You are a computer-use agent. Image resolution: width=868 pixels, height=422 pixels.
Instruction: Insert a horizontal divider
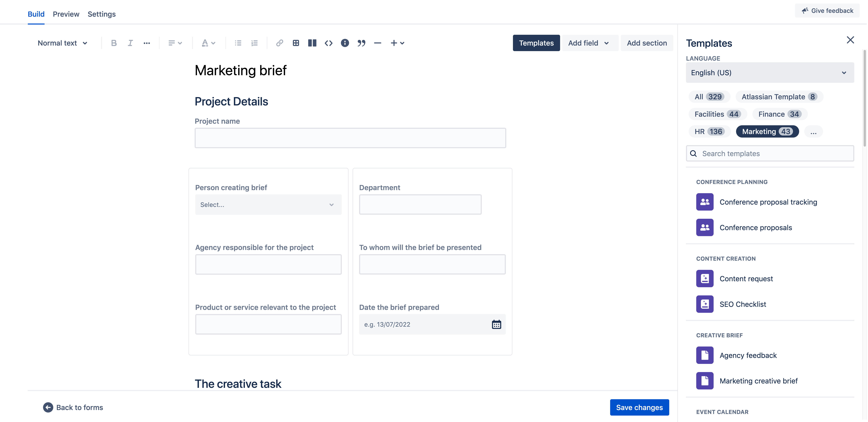point(377,43)
